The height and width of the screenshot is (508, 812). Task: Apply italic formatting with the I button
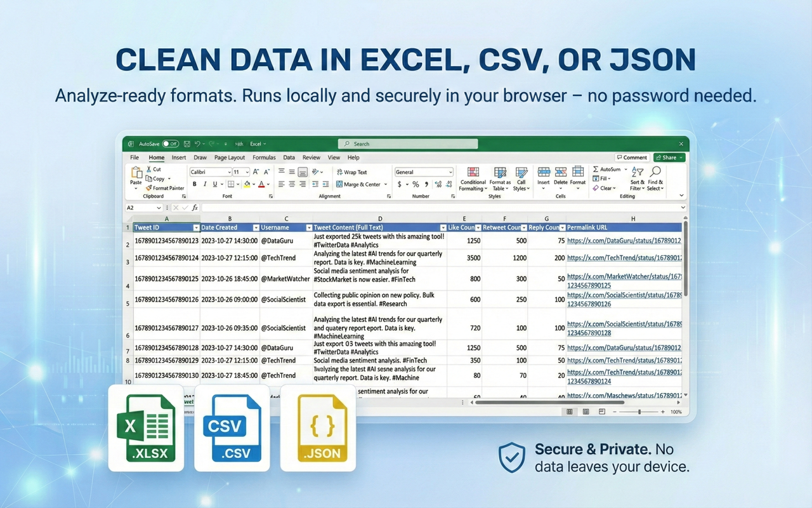(204, 184)
